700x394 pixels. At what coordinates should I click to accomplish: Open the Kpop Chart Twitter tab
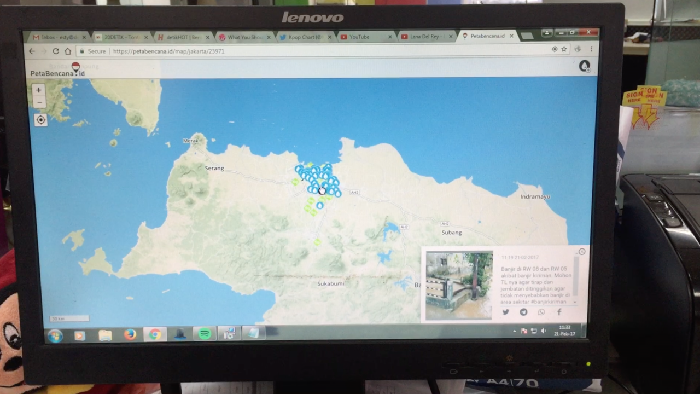pos(306,37)
